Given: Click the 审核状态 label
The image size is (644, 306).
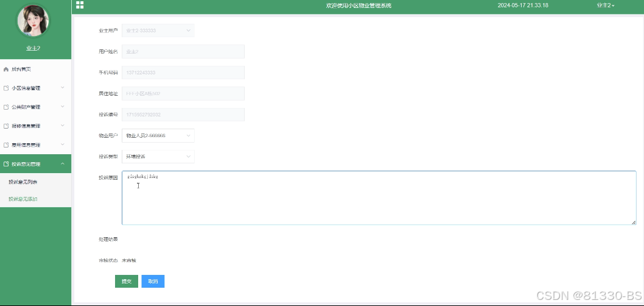Looking at the screenshot, I should (x=108, y=260).
